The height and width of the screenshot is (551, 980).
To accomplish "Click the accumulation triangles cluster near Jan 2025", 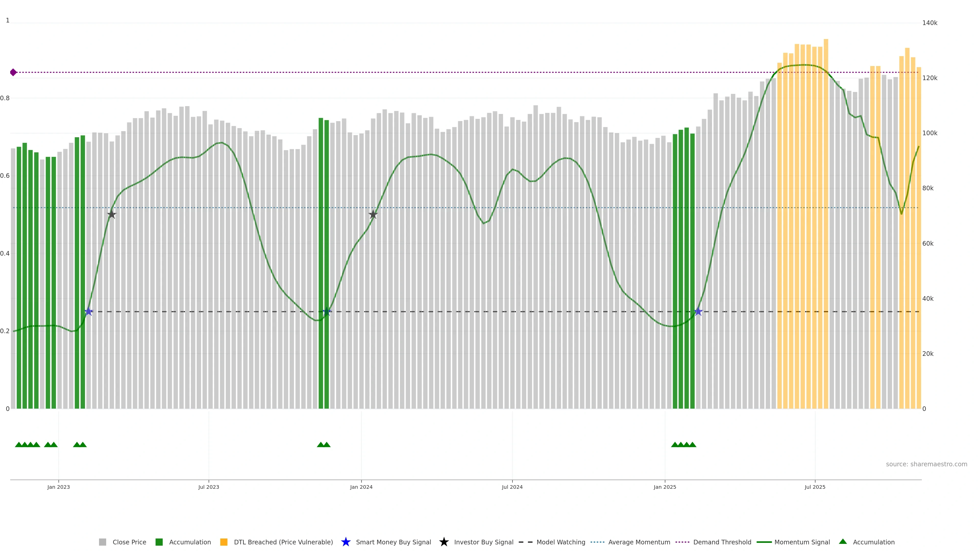I will 684,445.
